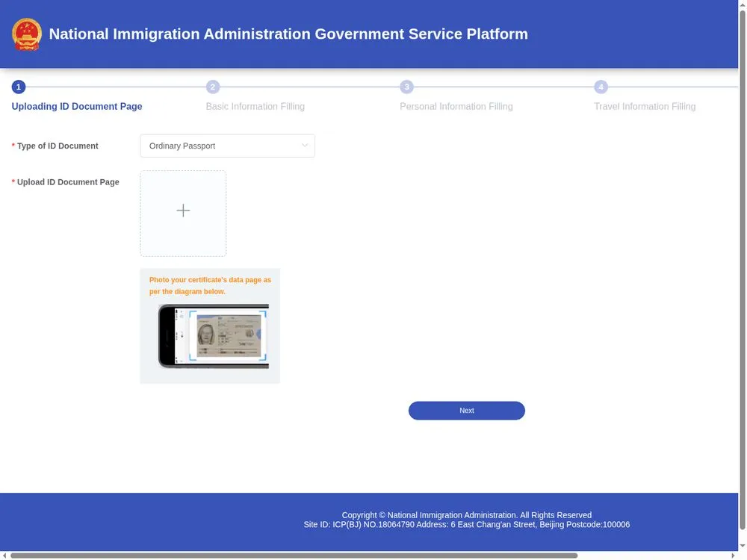This screenshot has height=560, width=747.
Task: Click the national emblem logo in header
Action: click(x=27, y=34)
